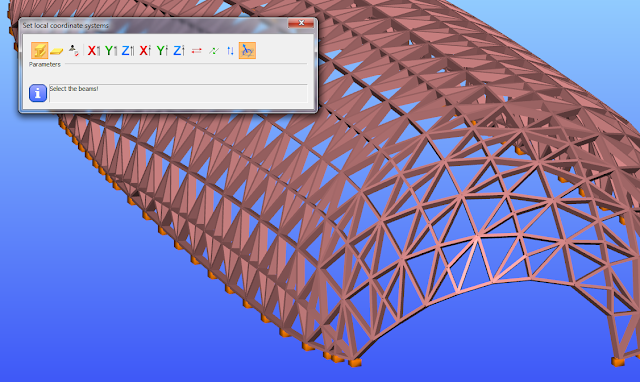Viewport: 640px width, 382px height.
Task: Click the first green Y axis icon
Action: pyautogui.click(x=111, y=51)
